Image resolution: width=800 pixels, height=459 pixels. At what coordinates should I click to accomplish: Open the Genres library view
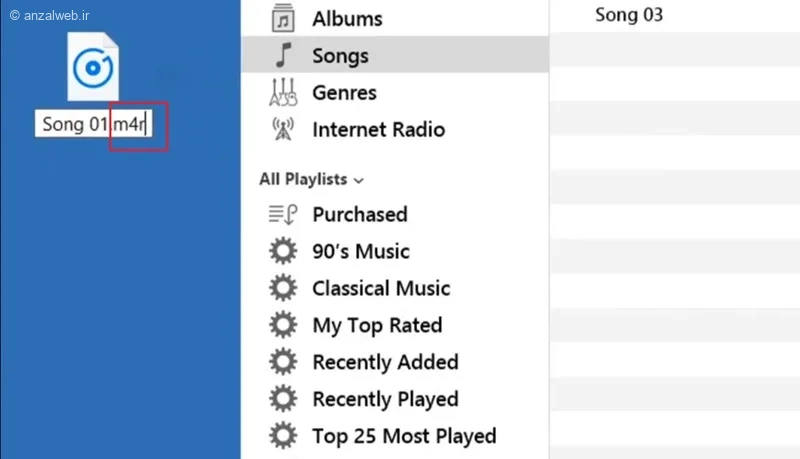[x=344, y=93]
